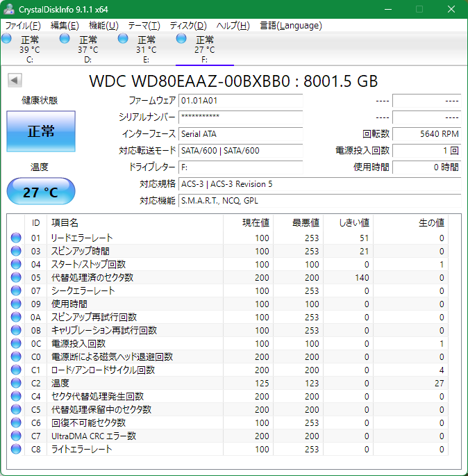Click raw value 4 in ロード/アンロードサイクル回数 row
The width and height of the screenshot is (468, 476).
pyautogui.click(x=442, y=370)
